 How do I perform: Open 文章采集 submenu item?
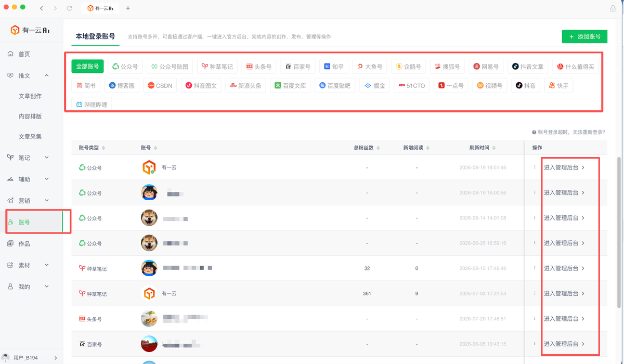(x=30, y=137)
